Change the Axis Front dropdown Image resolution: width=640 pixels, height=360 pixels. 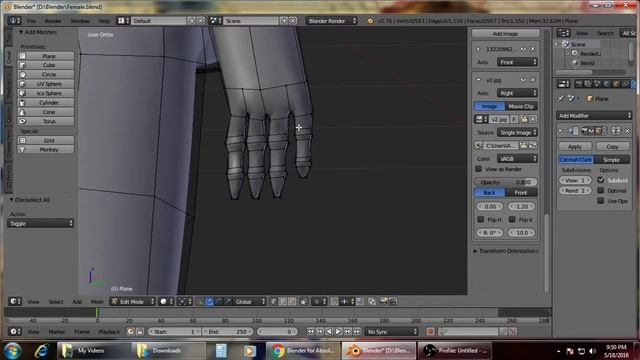click(517, 62)
